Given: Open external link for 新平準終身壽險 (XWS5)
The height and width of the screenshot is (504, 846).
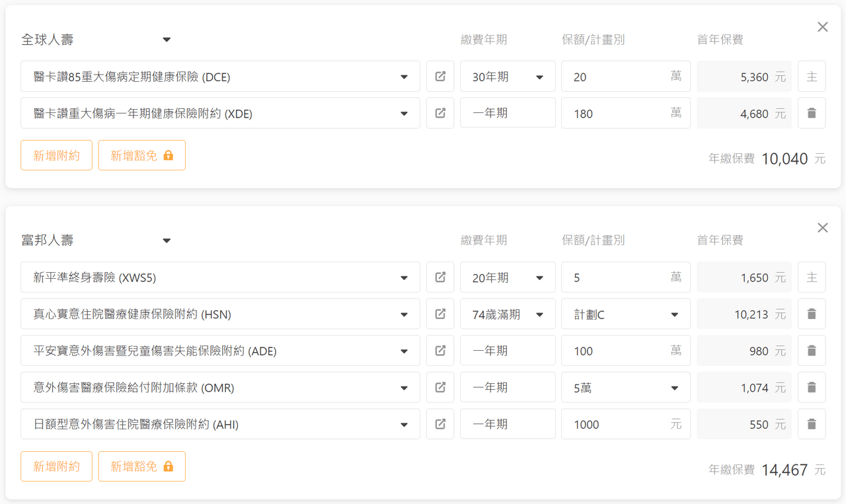Looking at the screenshot, I should (x=440, y=277).
